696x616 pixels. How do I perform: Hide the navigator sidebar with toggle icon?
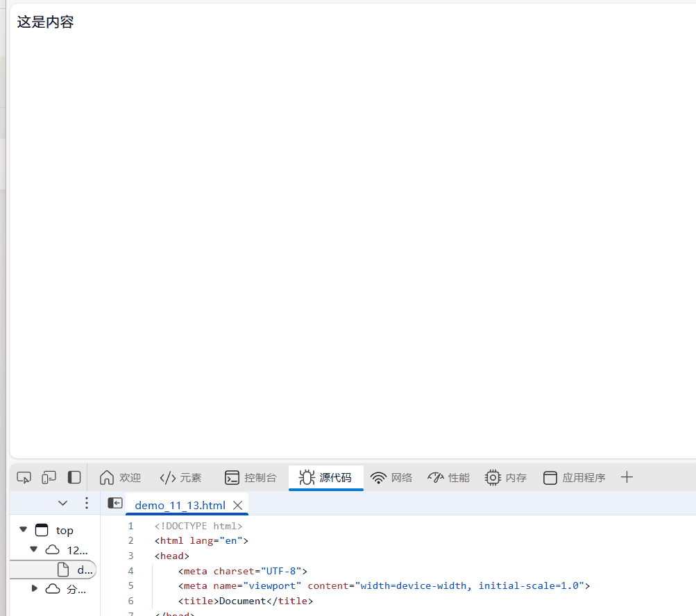(x=115, y=504)
